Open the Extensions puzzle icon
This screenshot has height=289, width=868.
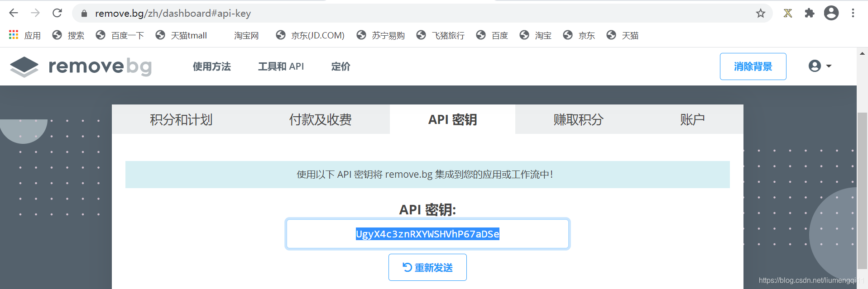pyautogui.click(x=810, y=13)
